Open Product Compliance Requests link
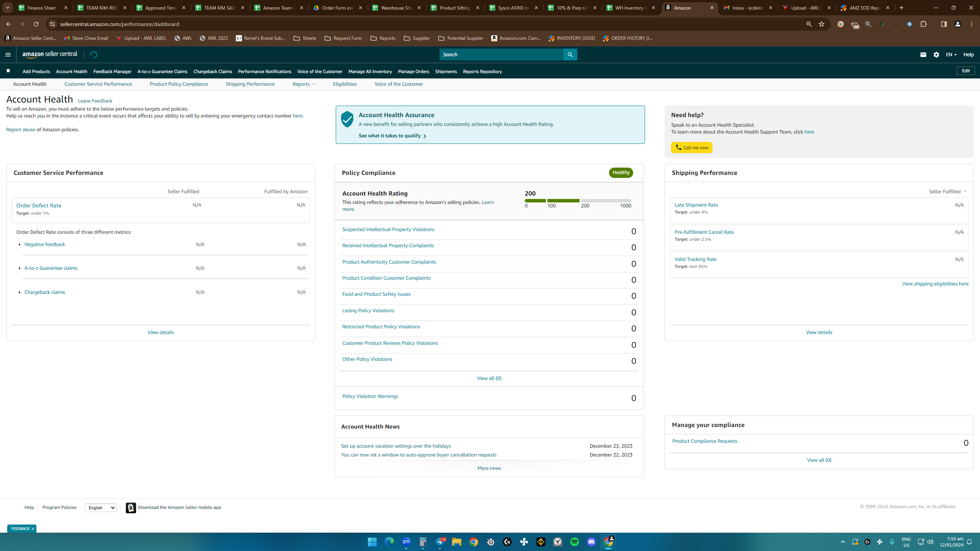Viewport: 980px width, 551px height. click(704, 441)
